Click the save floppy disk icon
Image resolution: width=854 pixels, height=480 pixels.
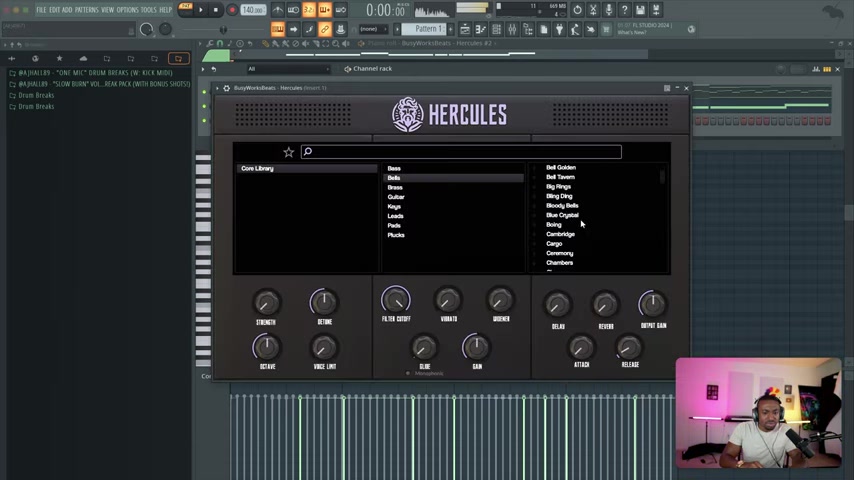point(640,10)
